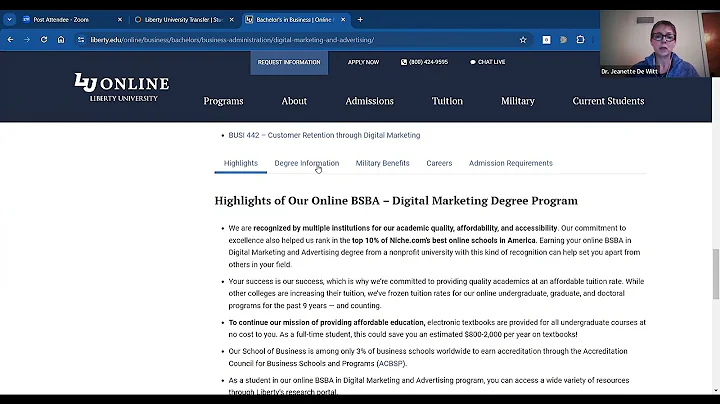Switch to Degree Information tab
Viewport: 720px width, 404px height.
point(307,163)
